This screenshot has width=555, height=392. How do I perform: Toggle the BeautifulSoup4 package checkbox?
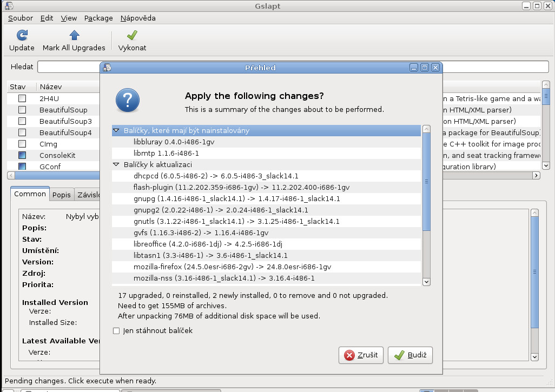(22, 132)
